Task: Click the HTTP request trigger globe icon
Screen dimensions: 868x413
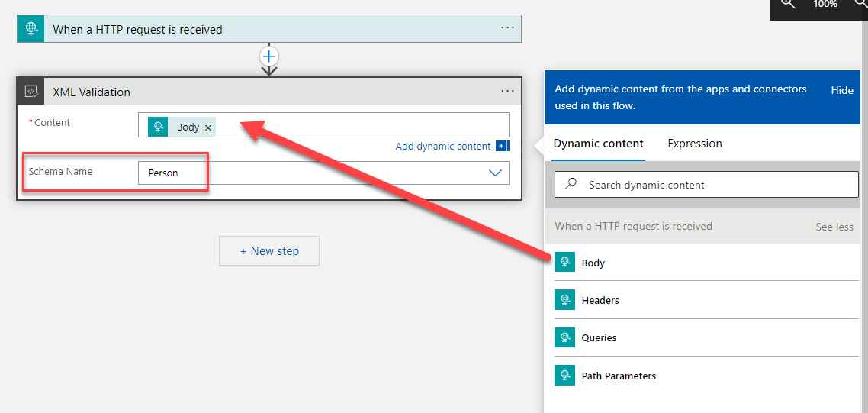Action: pyautogui.click(x=31, y=29)
